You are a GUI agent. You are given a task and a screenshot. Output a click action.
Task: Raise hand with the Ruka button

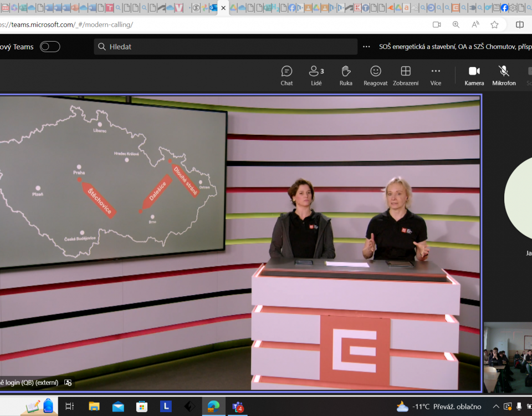click(x=346, y=76)
